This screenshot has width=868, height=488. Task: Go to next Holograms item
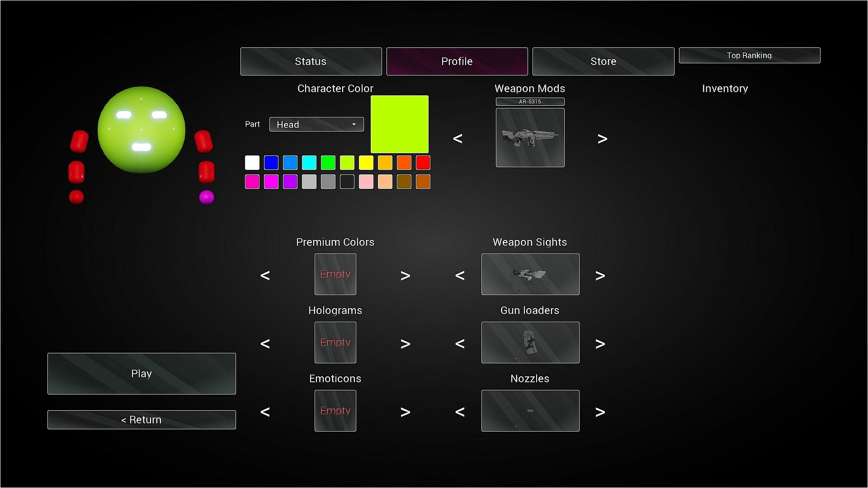(x=405, y=344)
